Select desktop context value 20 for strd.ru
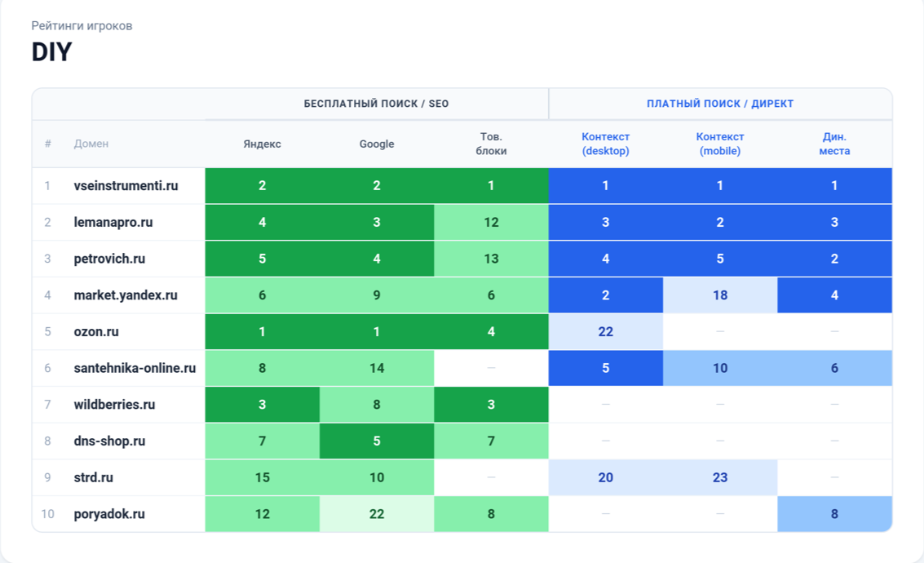 coord(606,477)
